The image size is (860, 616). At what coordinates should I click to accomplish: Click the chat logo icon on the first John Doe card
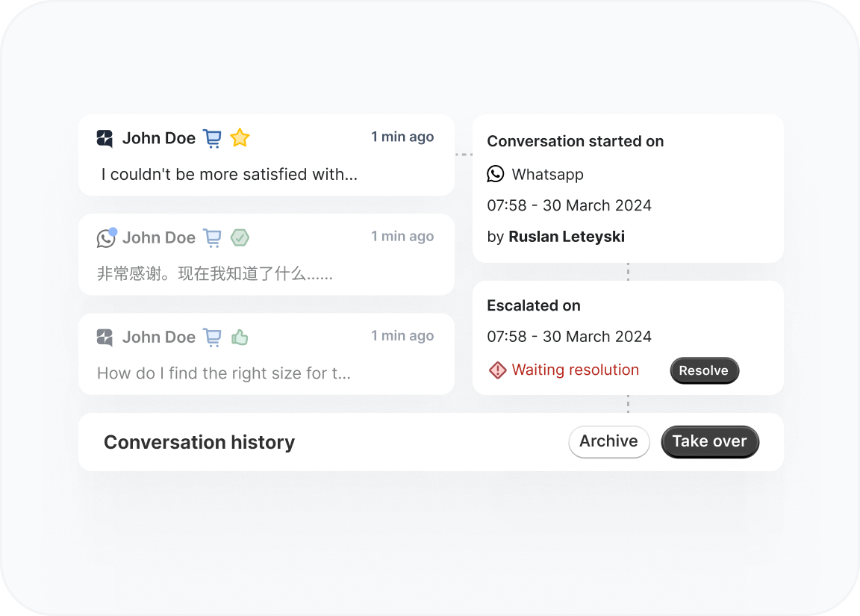[105, 138]
